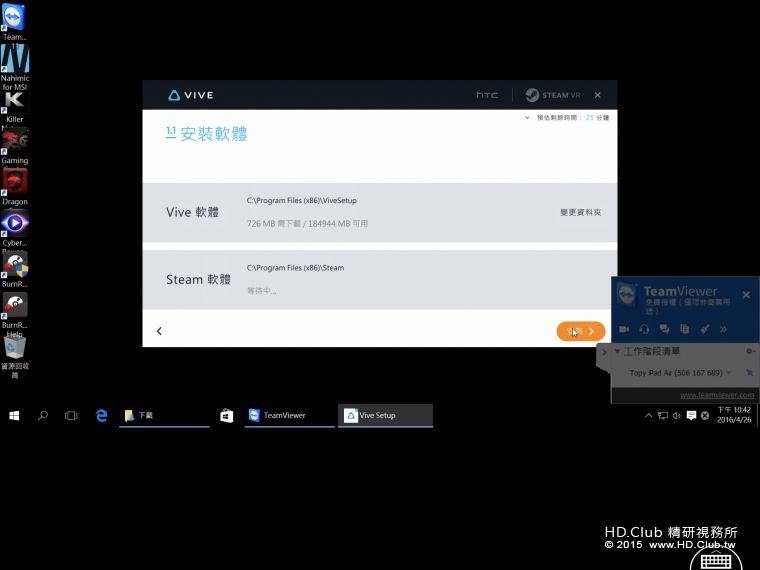The image size is (760, 570).
Task: Start video call in TeamViewer panel
Action: coord(624,329)
